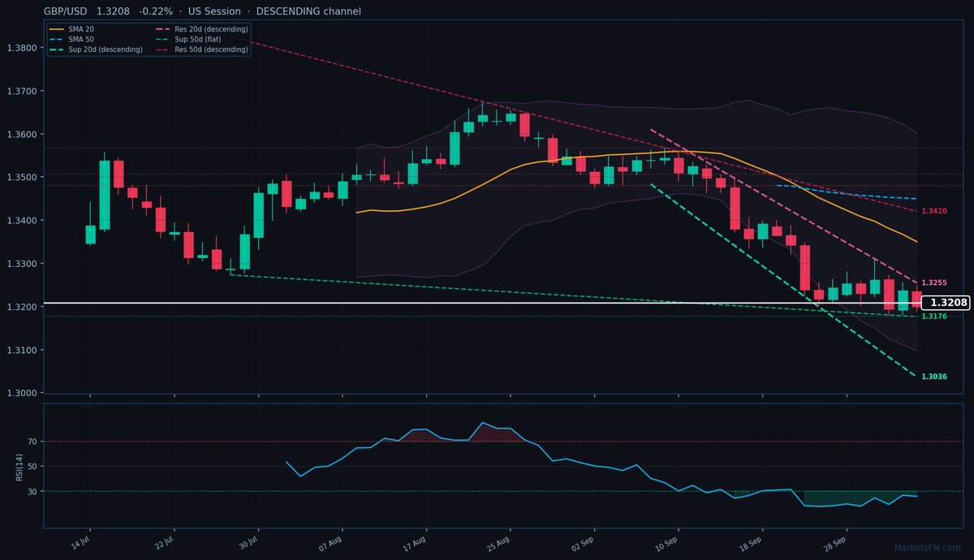Click the RSI 30 axis tick
The image size is (974, 560).
coord(32,491)
